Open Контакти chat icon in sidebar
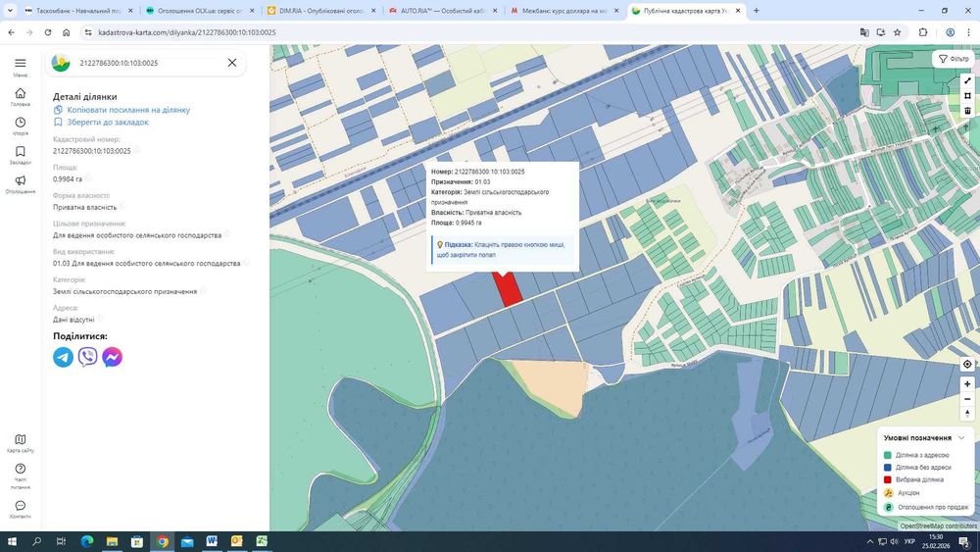Viewport: 980px width, 552px height. pos(20,506)
